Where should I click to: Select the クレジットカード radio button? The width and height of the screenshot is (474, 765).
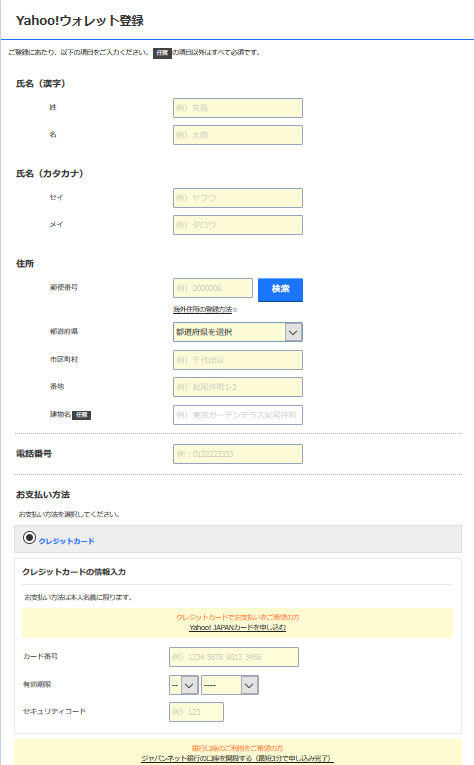tap(30, 538)
